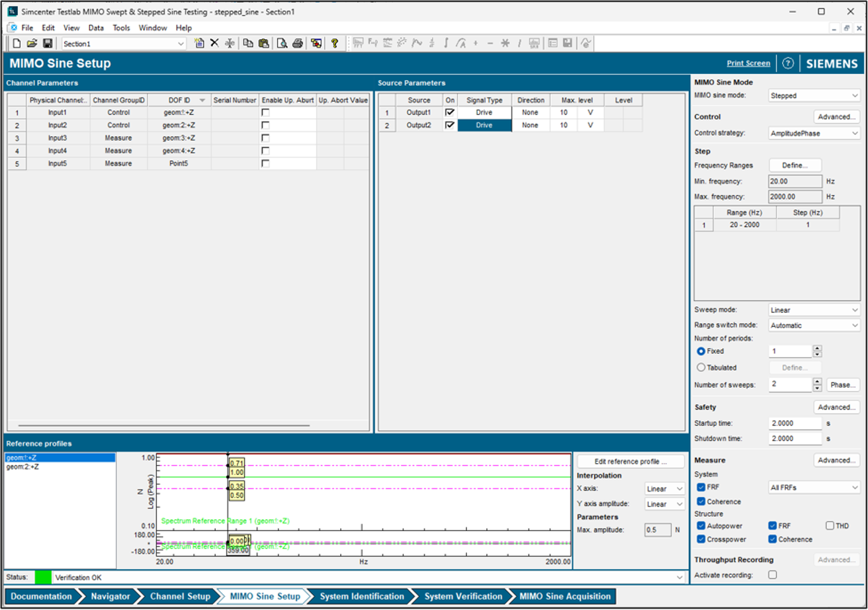Open the MIMO sine mode dropdown
The width and height of the screenshot is (868, 610).
point(814,95)
